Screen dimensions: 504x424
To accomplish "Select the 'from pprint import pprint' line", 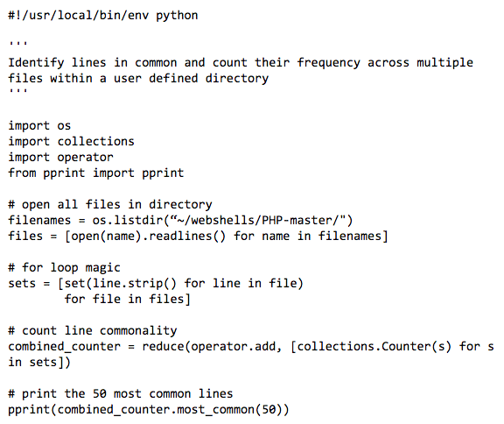I will (95, 173).
